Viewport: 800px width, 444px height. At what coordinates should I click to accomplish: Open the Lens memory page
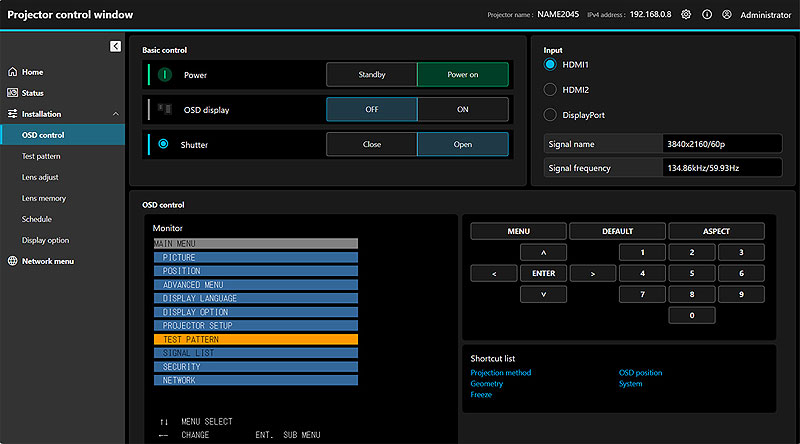pos(44,198)
